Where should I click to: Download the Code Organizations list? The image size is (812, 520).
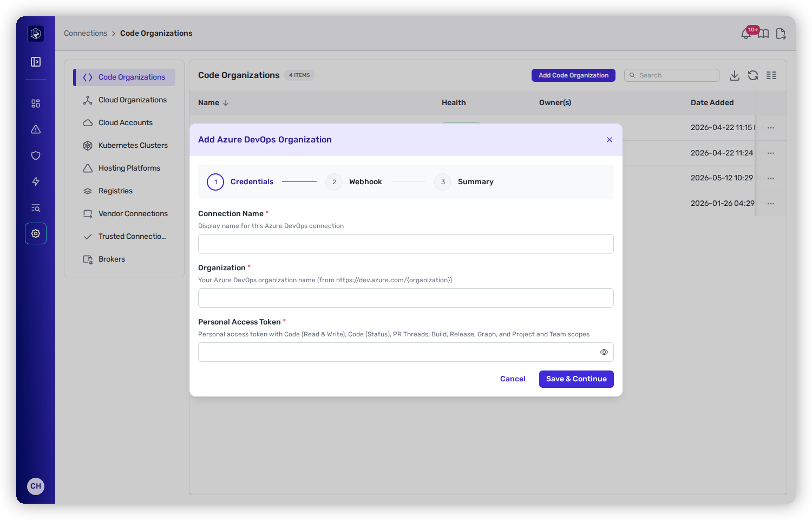pyautogui.click(x=735, y=75)
